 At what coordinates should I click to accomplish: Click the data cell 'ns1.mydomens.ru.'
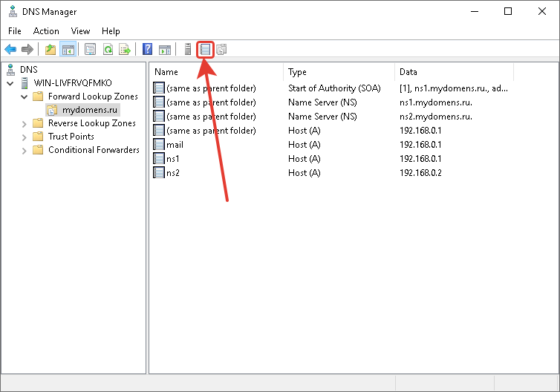436,102
